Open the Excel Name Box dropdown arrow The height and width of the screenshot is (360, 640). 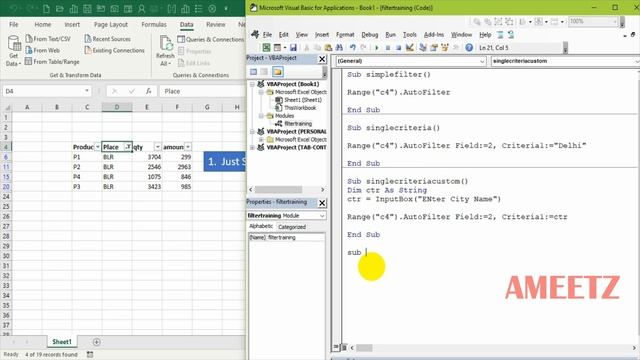click(x=87, y=91)
